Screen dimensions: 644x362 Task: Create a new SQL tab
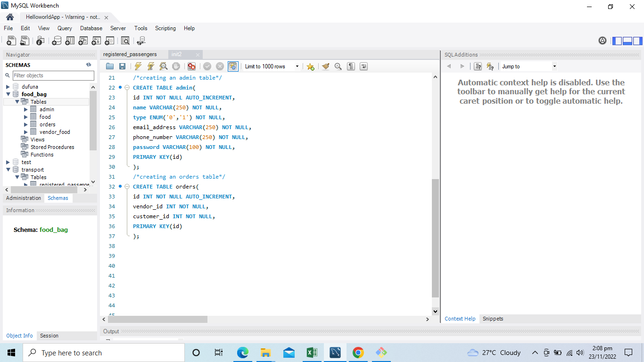pos(11,41)
